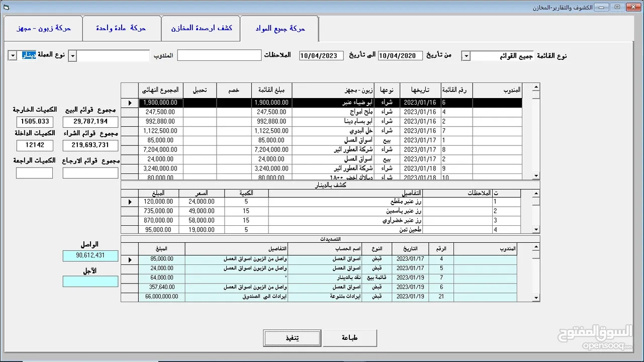The width and height of the screenshot is (644, 362).
Task: Click الكميات الخارجة value 1505.033
Action: click(35, 122)
